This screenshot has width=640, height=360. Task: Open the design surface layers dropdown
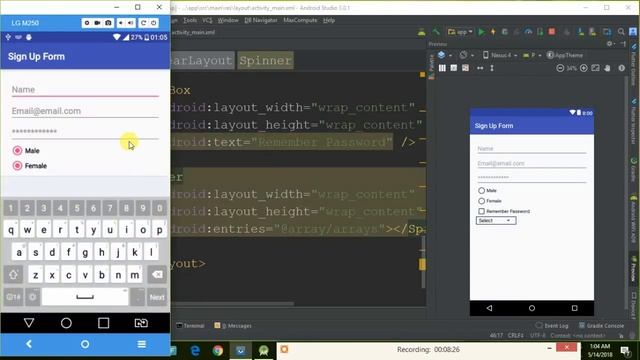(444, 55)
